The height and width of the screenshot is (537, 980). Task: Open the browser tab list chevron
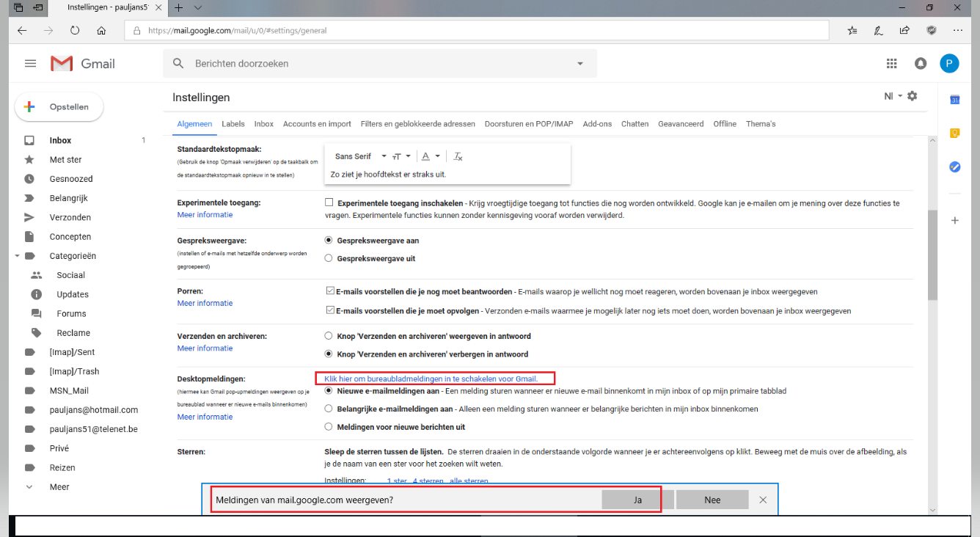pos(198,8)
